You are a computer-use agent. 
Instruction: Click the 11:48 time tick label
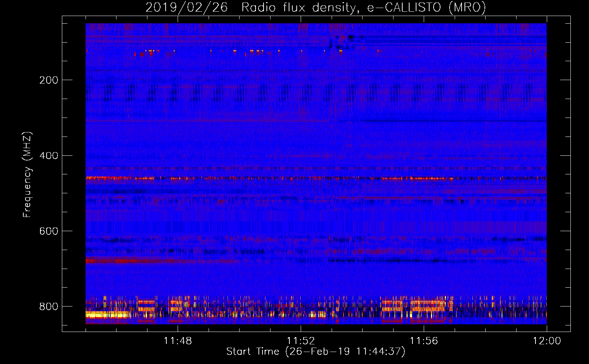[178, 341]
